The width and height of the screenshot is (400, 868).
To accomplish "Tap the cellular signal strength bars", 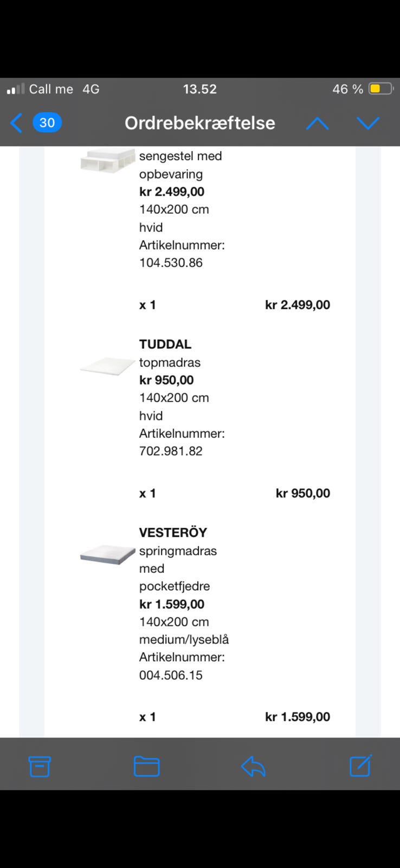I will pos(15,89).
